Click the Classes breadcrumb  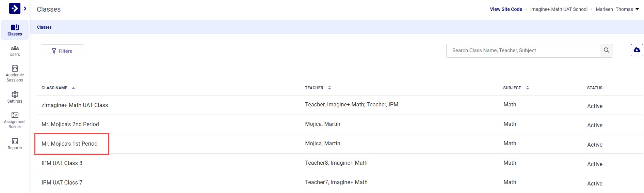(x=44, y=27)
